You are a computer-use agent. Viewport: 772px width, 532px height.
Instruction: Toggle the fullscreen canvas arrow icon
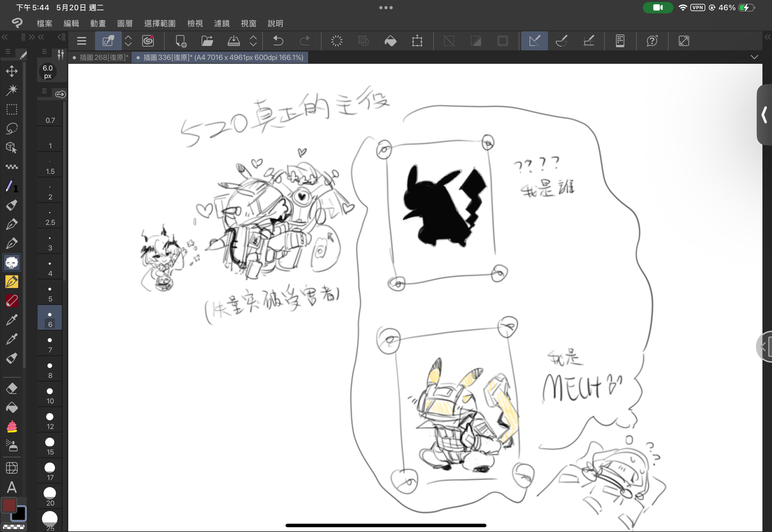coord(684,41)
